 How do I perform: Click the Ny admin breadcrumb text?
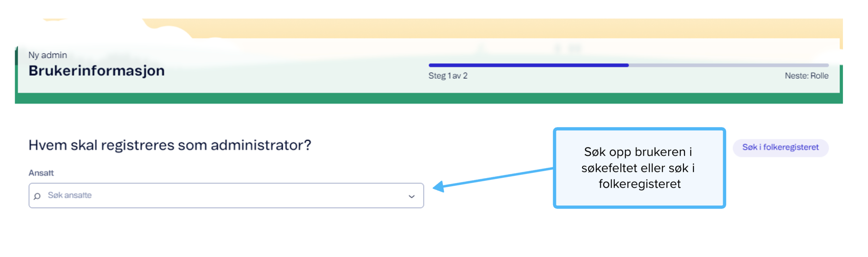coord(48,55)
